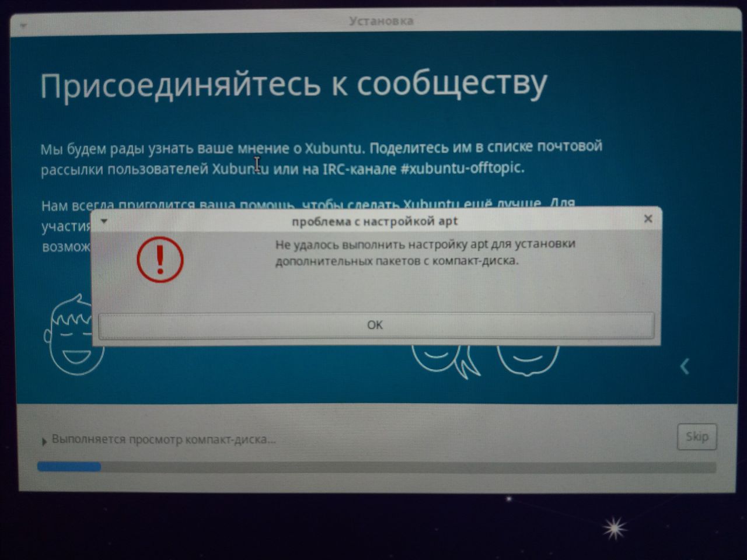Expand the installation details triangle
The image size is (747, 560).
pyautogui.click(x=44, y=442)
